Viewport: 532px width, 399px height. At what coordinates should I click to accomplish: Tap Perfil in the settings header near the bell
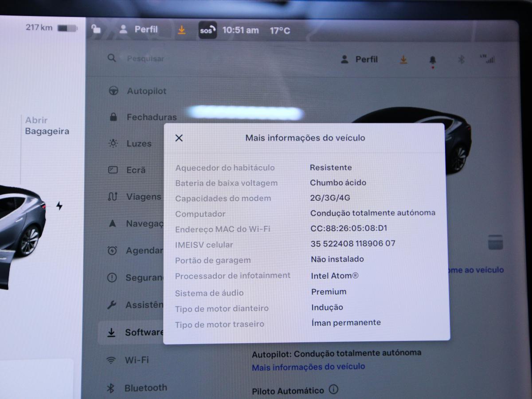pyautogui.click(x=360, y=59)
